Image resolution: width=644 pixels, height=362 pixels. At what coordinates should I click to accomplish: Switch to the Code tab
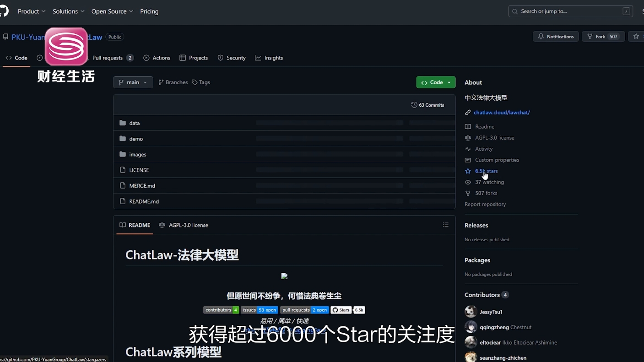(x=16, y=58)
